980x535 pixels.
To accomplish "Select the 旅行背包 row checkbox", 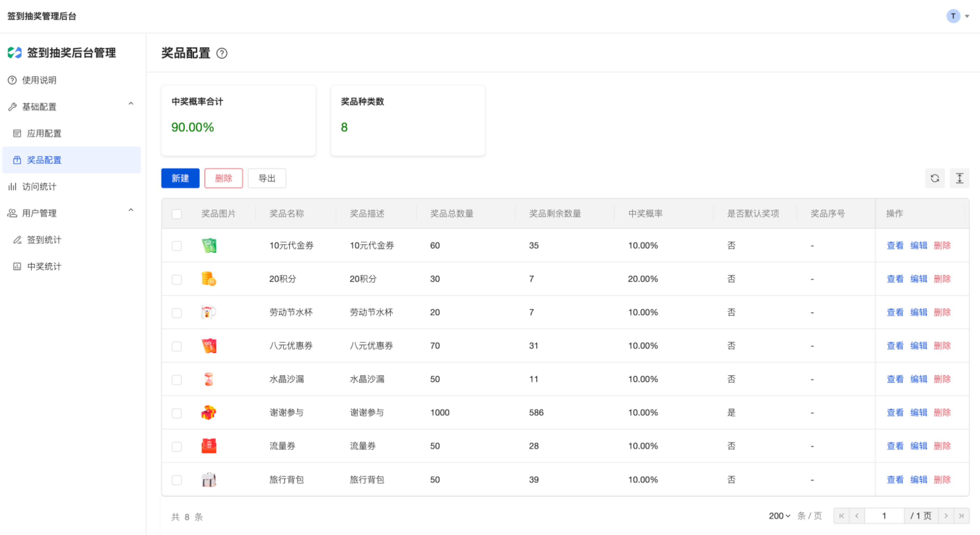I will (176, 480).
